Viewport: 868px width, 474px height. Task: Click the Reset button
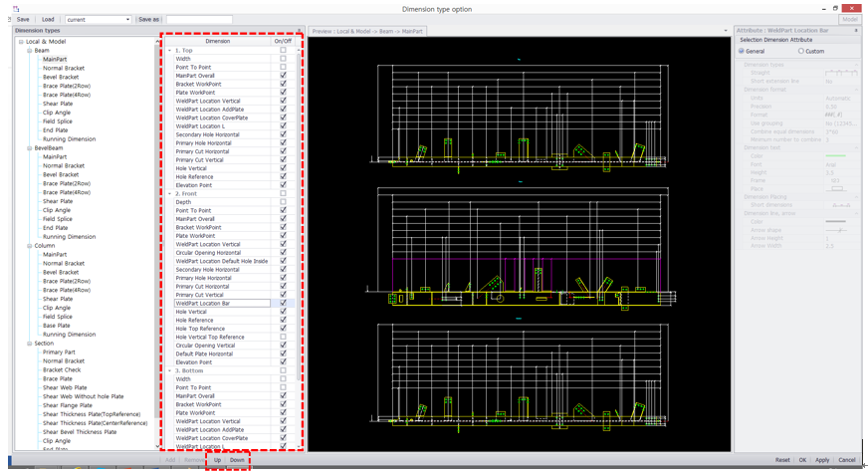click(x=782, y=460)
